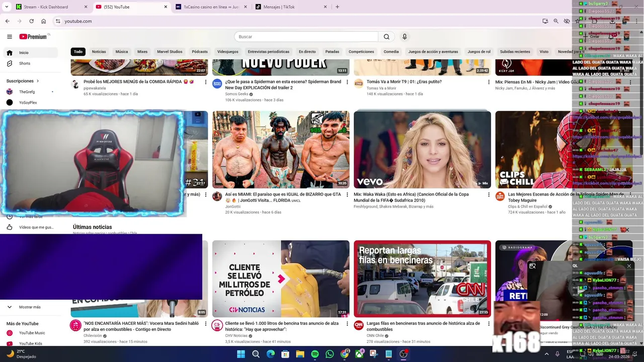Go back with browser back arrow
Screen dimensions: 644x362
click(7, 21)
